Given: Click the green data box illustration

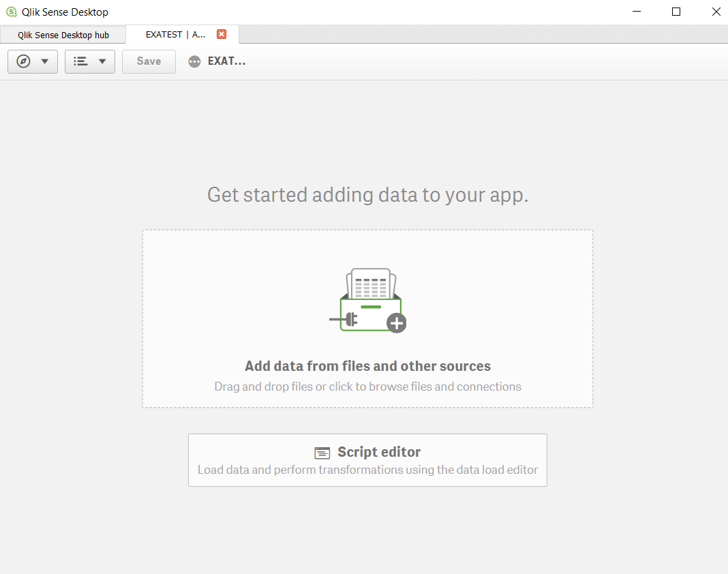Looking at the screenshot, I should [x=370, y=313].
